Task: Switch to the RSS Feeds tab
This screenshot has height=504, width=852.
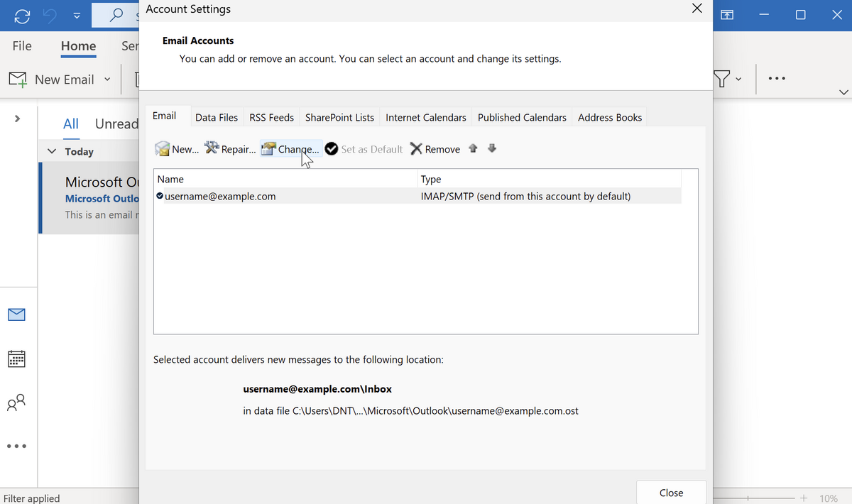Action: point(271,118)
